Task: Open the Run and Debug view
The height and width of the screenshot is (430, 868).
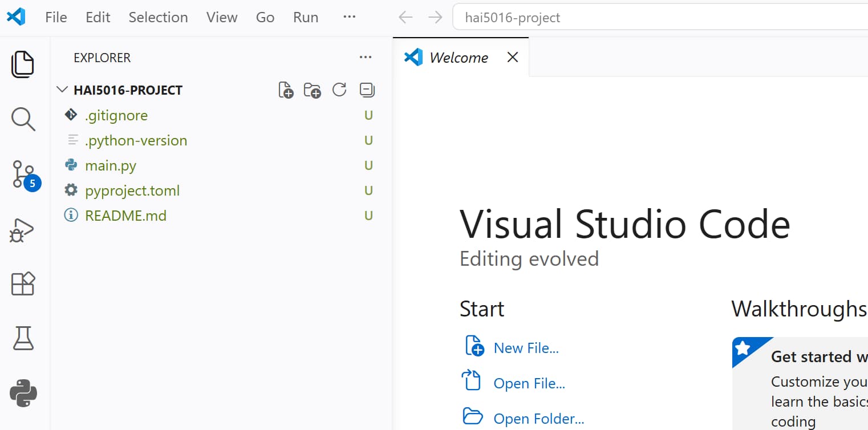Action: click(23, 230)
